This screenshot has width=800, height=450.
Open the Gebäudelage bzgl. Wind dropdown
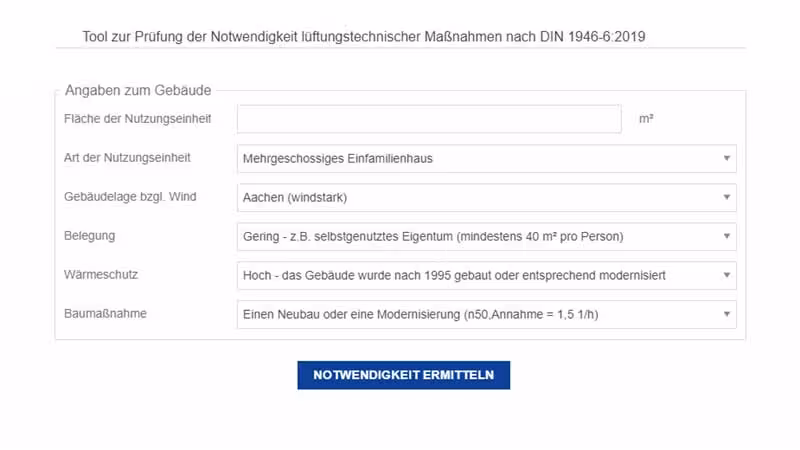point(486,198)
